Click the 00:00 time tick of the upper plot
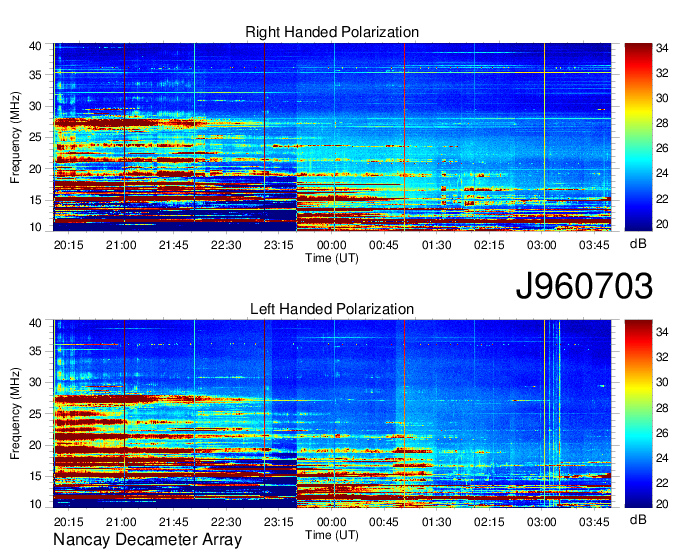680x552 pixels. [x=331, y=245]
